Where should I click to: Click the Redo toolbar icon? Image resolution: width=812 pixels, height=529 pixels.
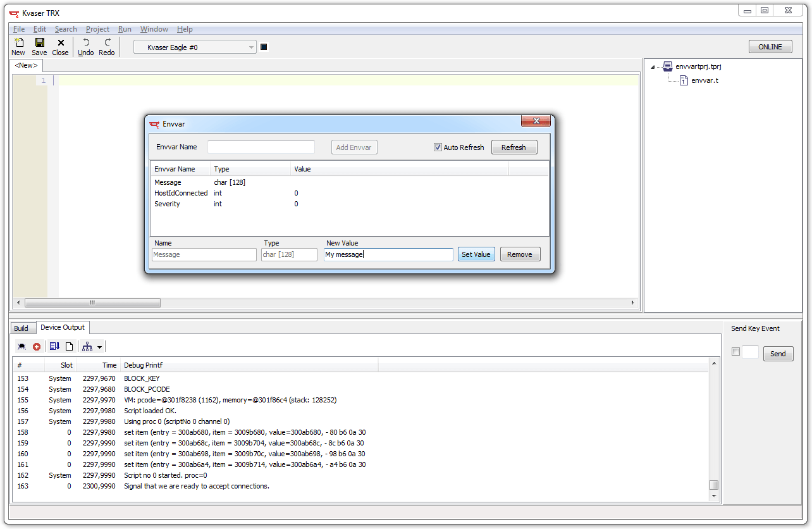107,42
